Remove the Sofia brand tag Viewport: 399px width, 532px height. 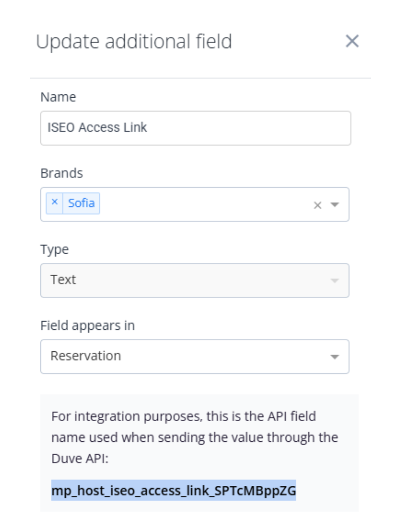(x=55, y=203)
